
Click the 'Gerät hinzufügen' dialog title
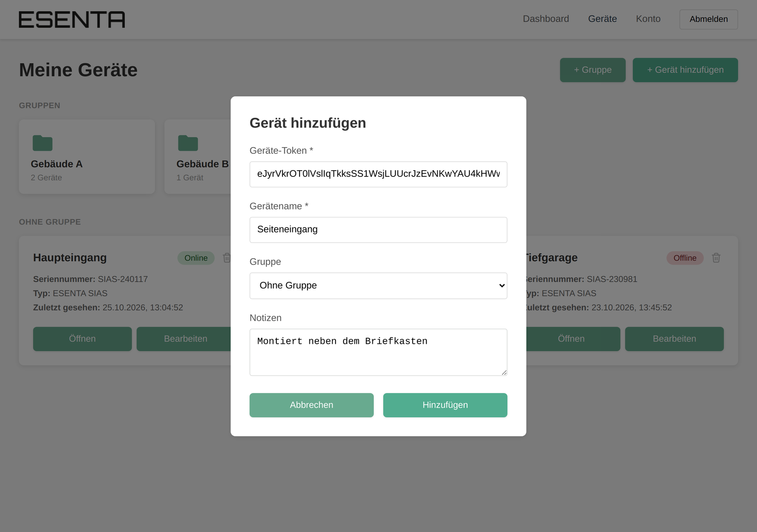click(x=308, y=123)
